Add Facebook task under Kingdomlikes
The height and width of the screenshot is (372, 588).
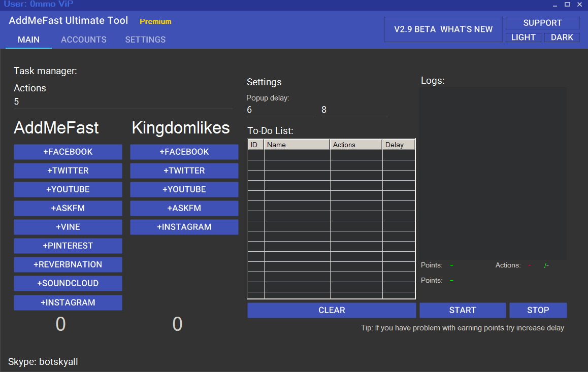[x=184, y=152]
